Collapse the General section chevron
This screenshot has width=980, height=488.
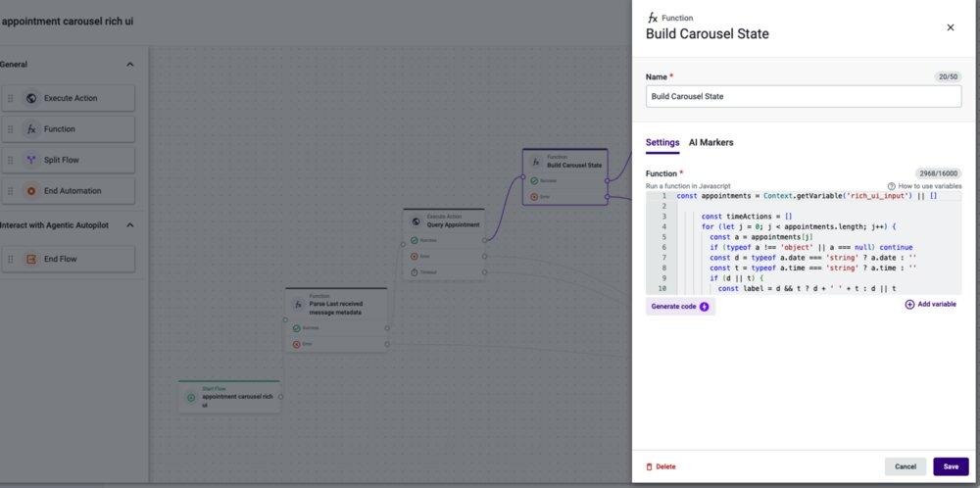[x=130, y=65]
